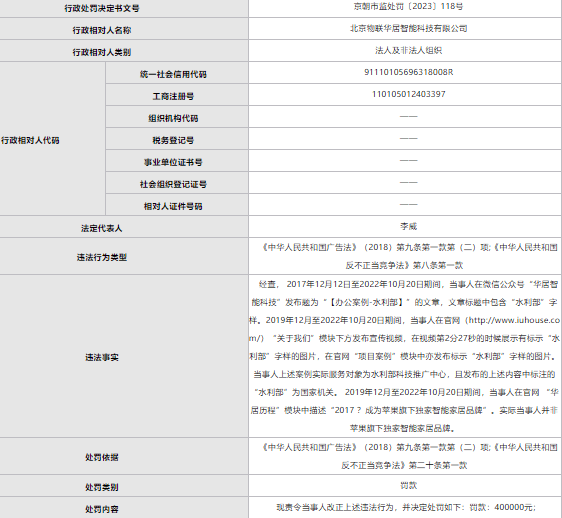Click the 组织机构代码 label
Image resolution: width=562 pixels, height=518 pixels.
coord(173,118)
